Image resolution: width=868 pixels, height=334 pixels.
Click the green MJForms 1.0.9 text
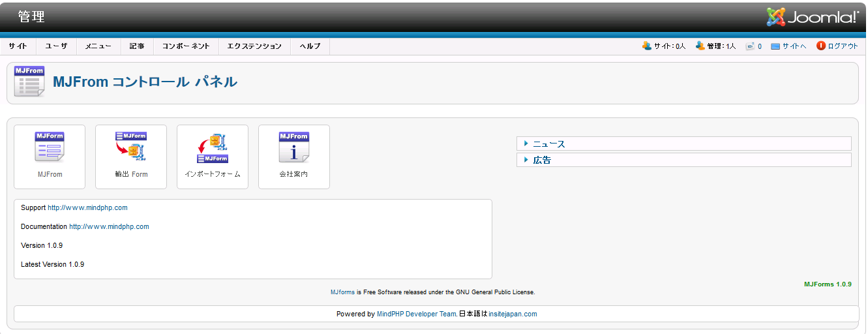click(828, 284)
